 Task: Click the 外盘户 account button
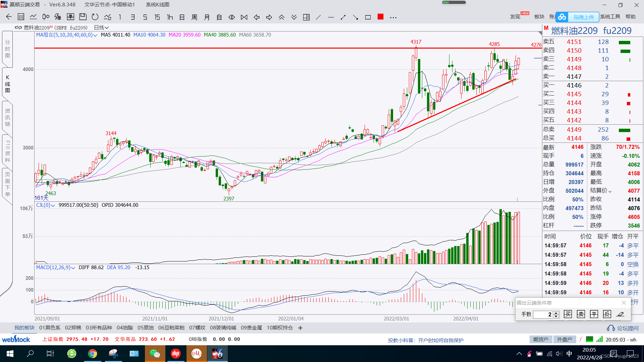pyautogui.click(x=565, y=340)
